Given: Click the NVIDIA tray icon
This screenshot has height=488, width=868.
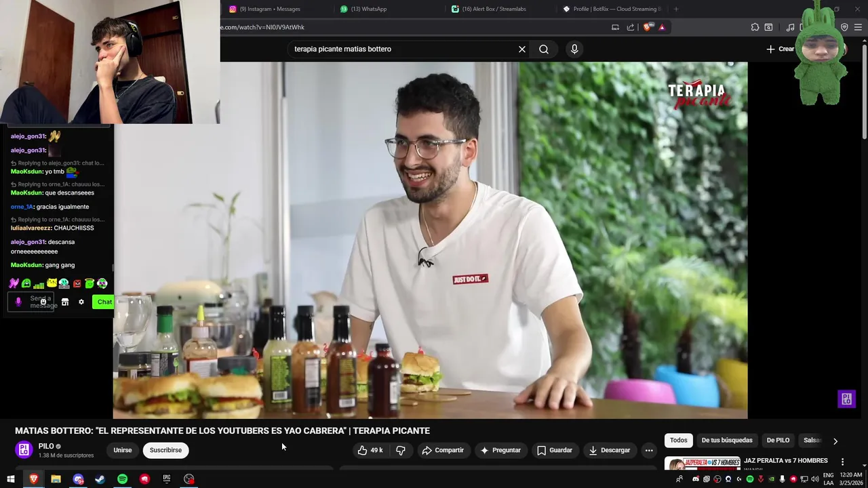Looking at the screenshot, I should (771, 479).
